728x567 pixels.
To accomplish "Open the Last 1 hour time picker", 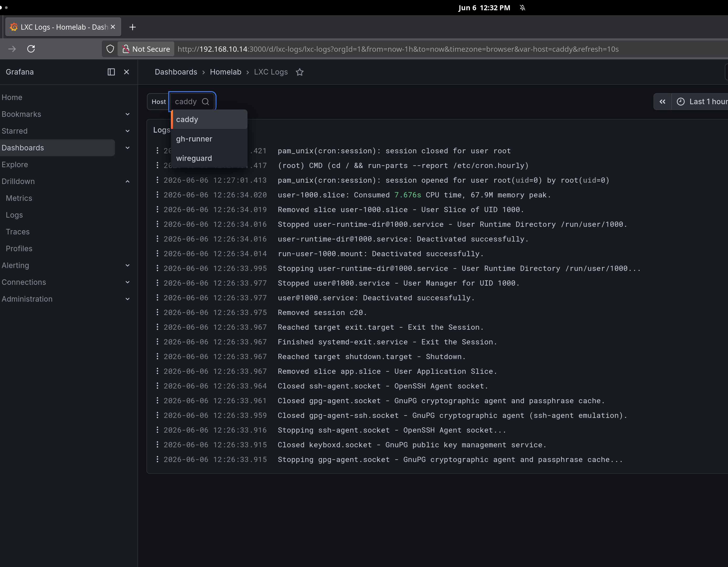I will 700,102.
